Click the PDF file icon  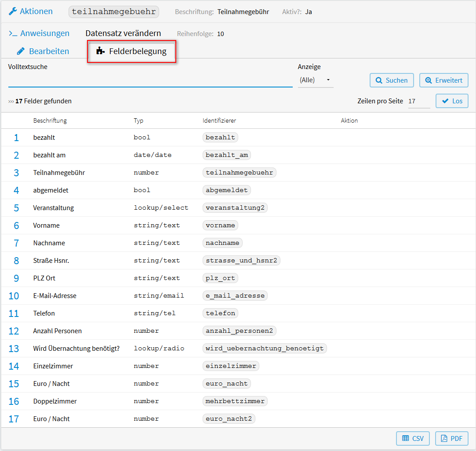tap(444, 438)
